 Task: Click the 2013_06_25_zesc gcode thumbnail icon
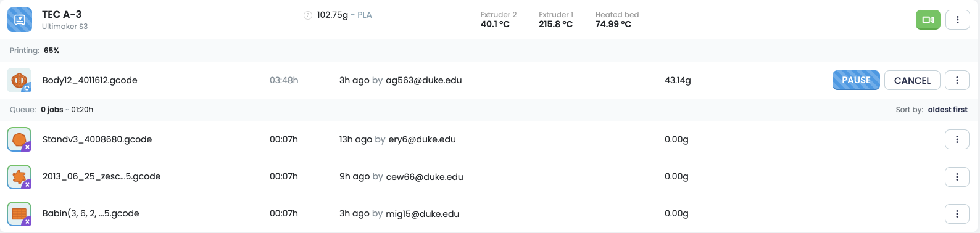pyautogui.click(x=19, y=176)
